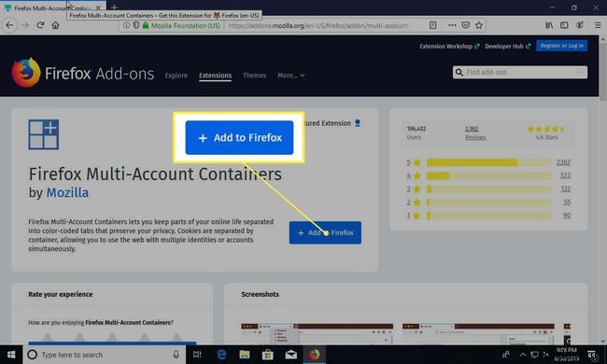Show hidden system tray icons
This screenshot has height=364, width=607.
[523, 355]
